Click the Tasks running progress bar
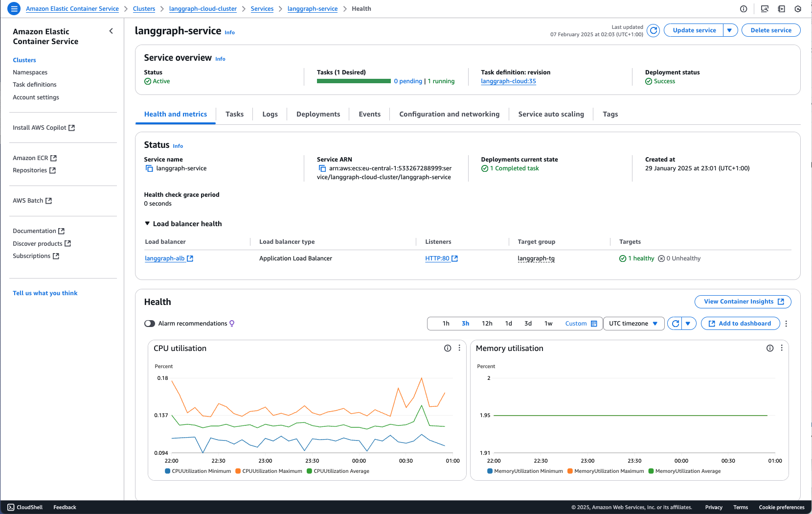812x514 pixels. [354, 81]
